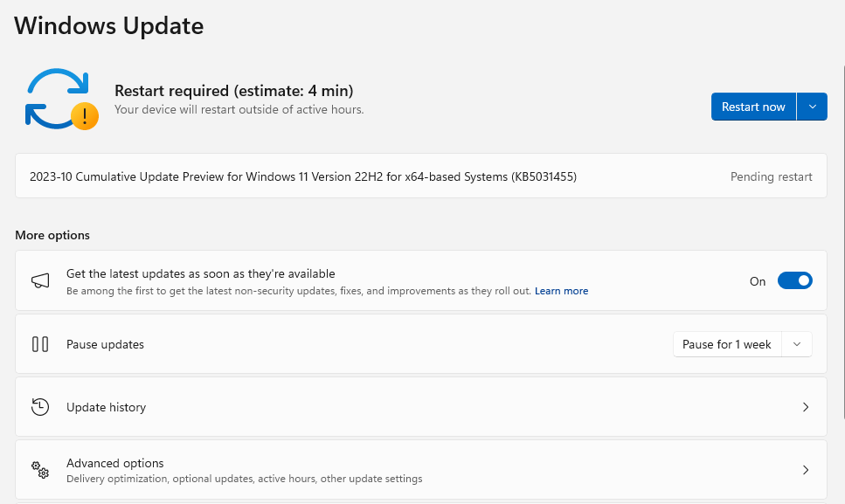Click the 'More options' section heading
845x504 pixels.
coord(52,235)
